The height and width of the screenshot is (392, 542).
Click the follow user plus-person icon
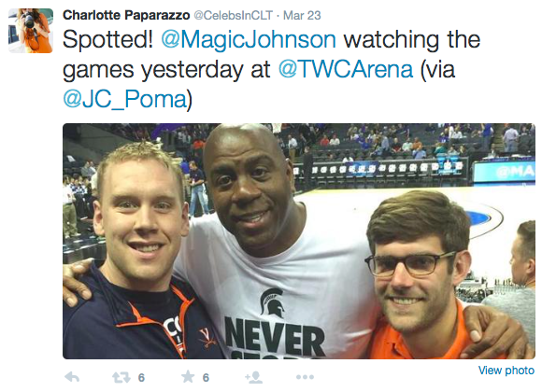[254, 377]
